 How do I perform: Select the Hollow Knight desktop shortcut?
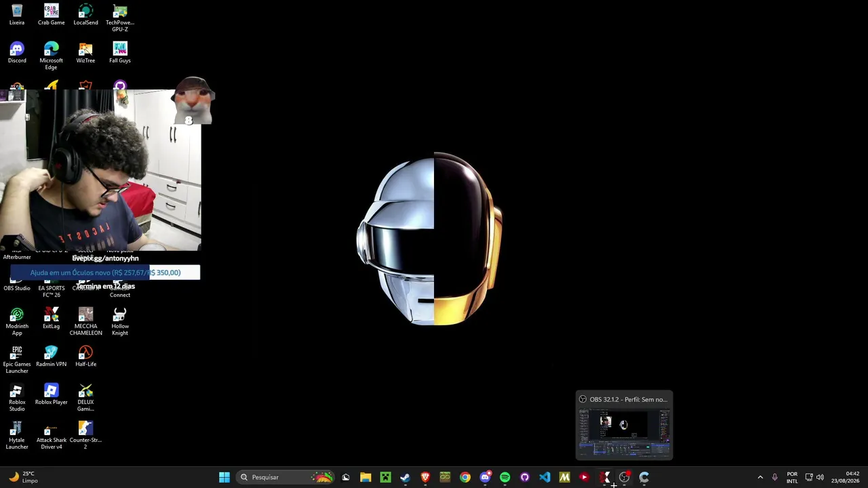tap(120, 322)
